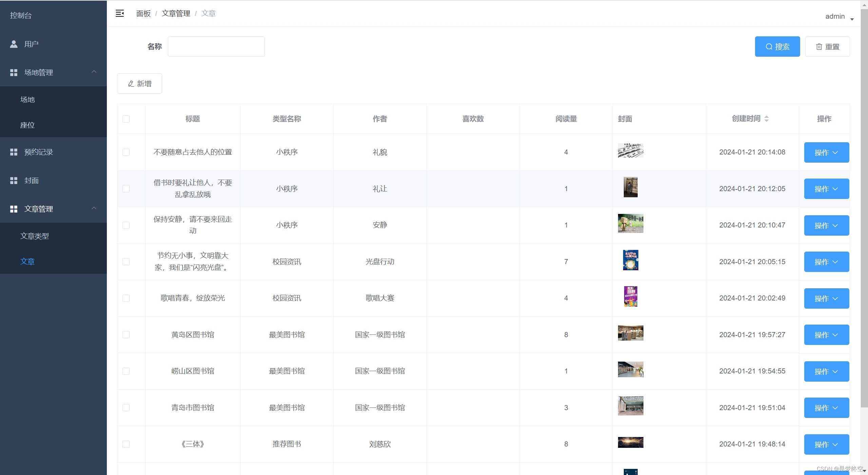Click the grid icon beside 文章管理

pos(14,209)
